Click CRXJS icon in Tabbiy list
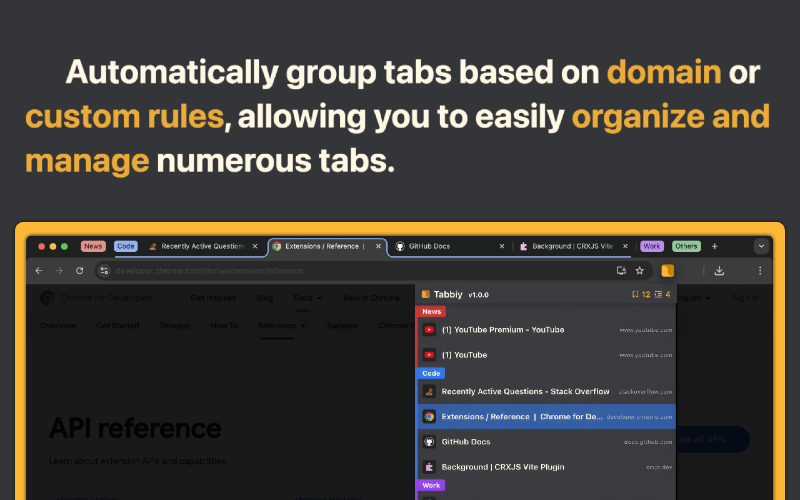The width and height of the screenshot is (800, 500). click(429, 466)
